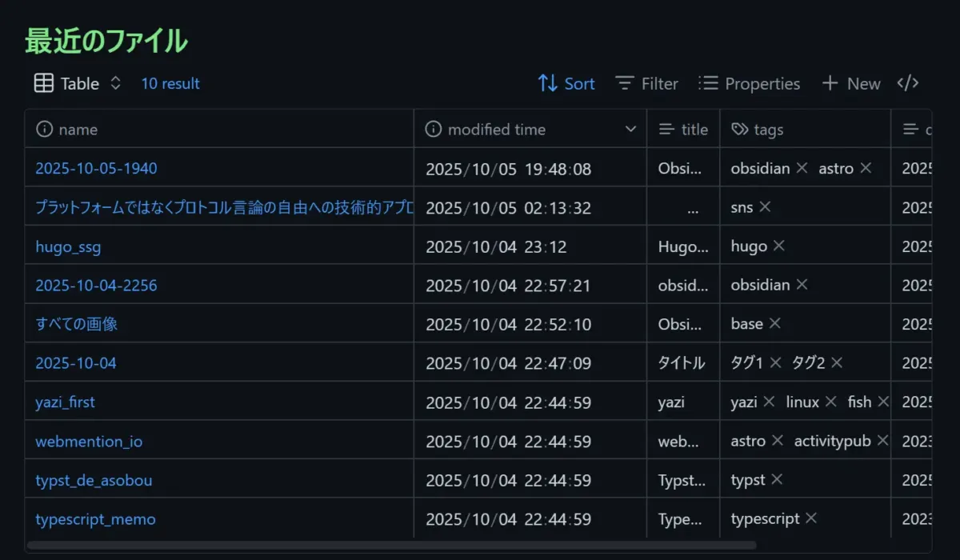This screenshot has height=560, width=960.
Task: Remove obsidian tag from 2025-10-04-2256 row
Action: pyautogui.click(x=802, y=285)
